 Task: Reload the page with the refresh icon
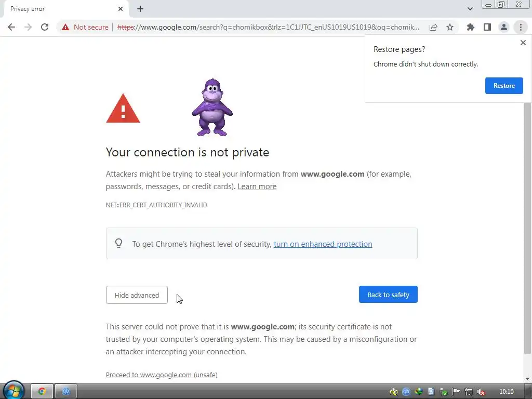45,27
